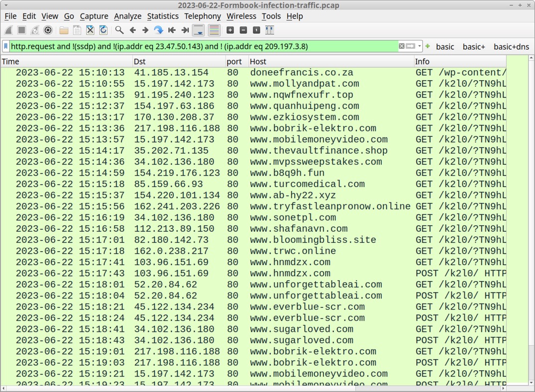Viewport: 535px width, 392px height.
Task: Apply the "basic" filter button
Action: (x=445, y=47)
